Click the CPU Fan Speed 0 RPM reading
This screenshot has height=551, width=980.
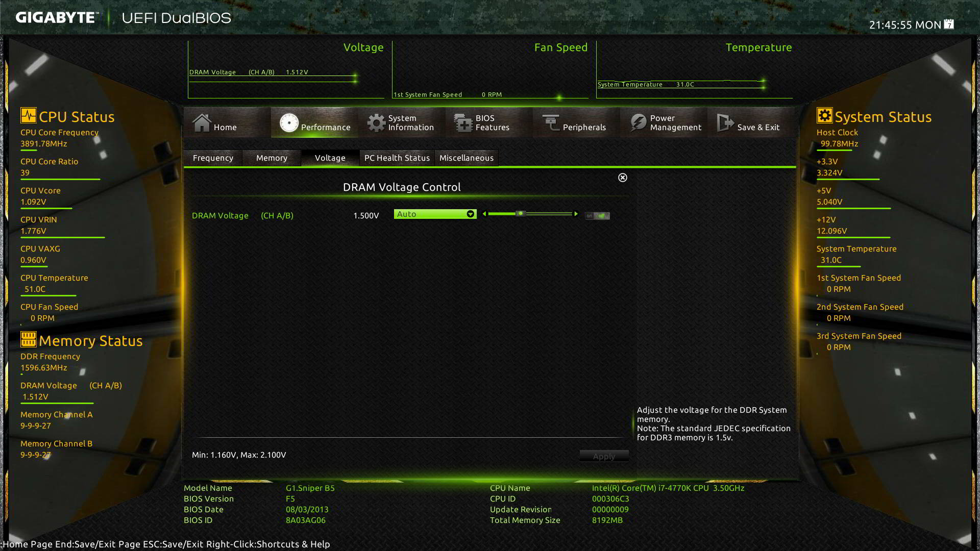(42, 318)
